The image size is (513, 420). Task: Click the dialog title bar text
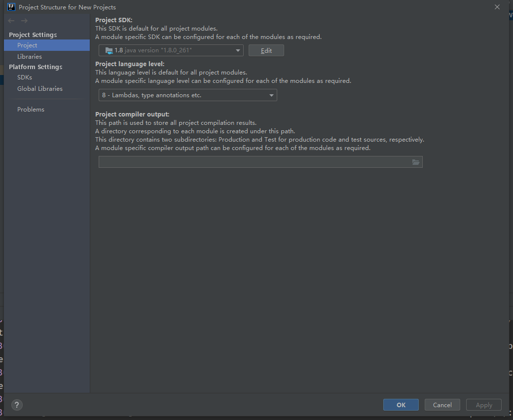pyautogui.click(x=67, y=7)
